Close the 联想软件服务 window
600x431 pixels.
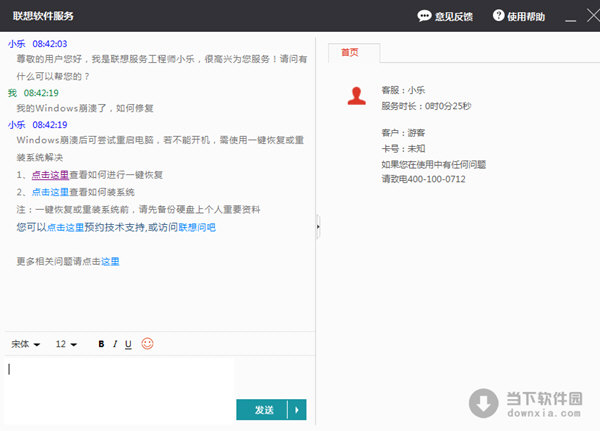[593, 16]
